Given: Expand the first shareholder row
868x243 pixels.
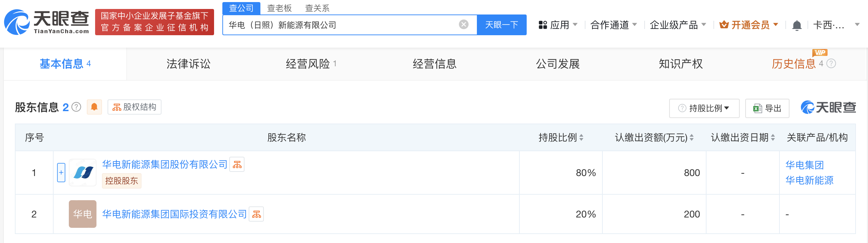Looking at the screenshot, I should (61, 173).
